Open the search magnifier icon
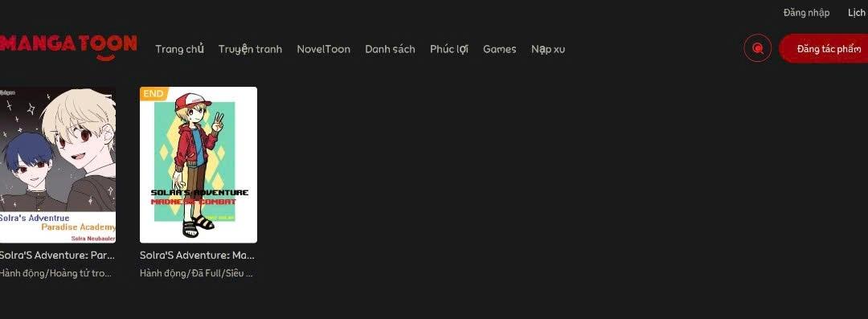Screen dimensions: 868x319 pos(757,49)
